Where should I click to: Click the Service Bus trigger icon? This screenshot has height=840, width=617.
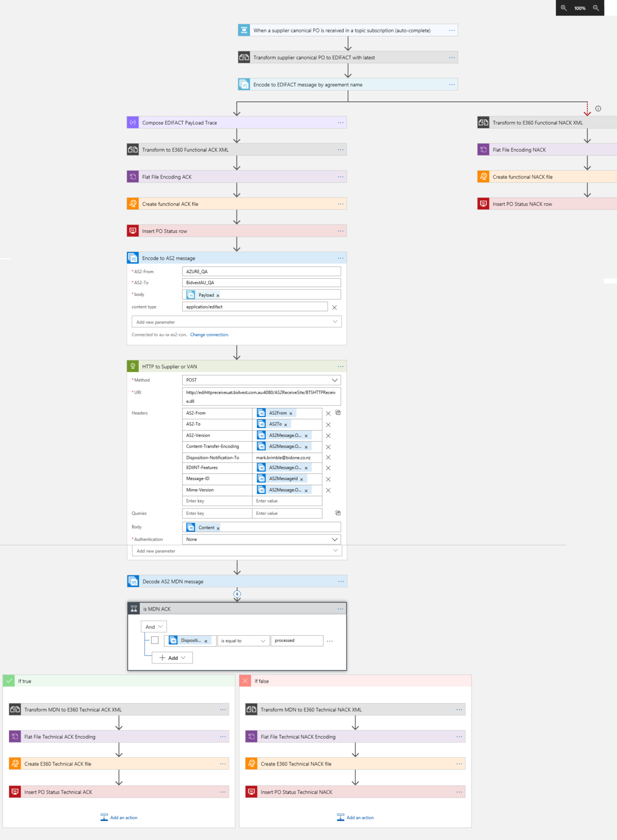[x=244, y=30]
